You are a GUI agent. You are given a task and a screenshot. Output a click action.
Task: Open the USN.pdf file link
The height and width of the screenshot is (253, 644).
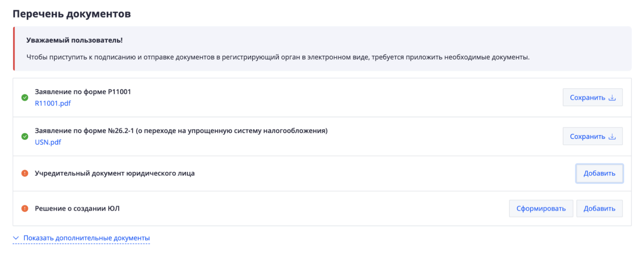pos(48,142)
